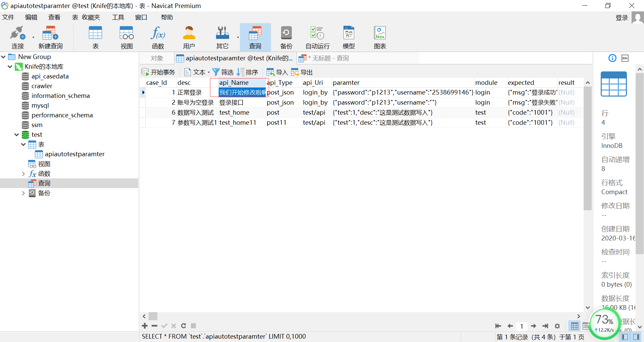Open the 编辑 (Edit) menu
The image size is (644, 342).
pyautogui.click(x=31, y=17)
